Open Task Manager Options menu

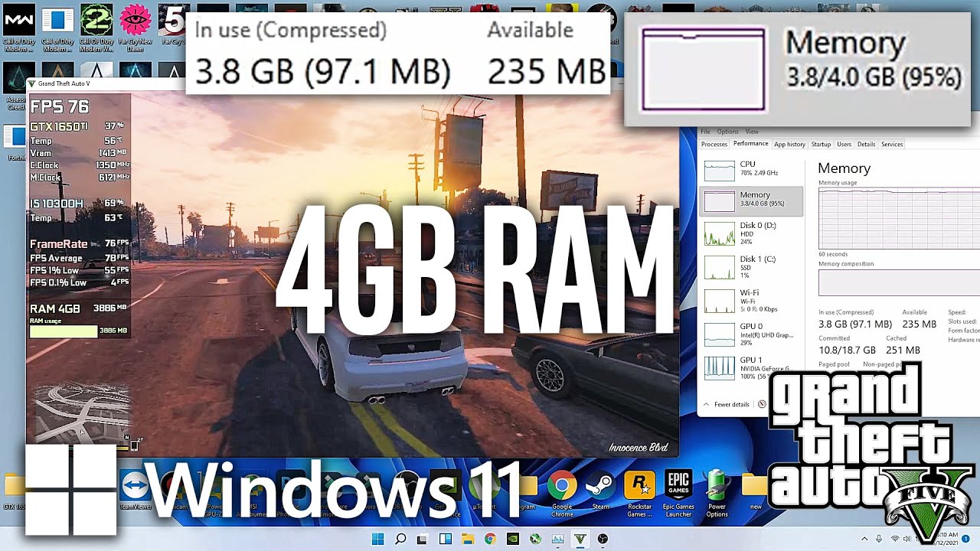click(727, 132)
